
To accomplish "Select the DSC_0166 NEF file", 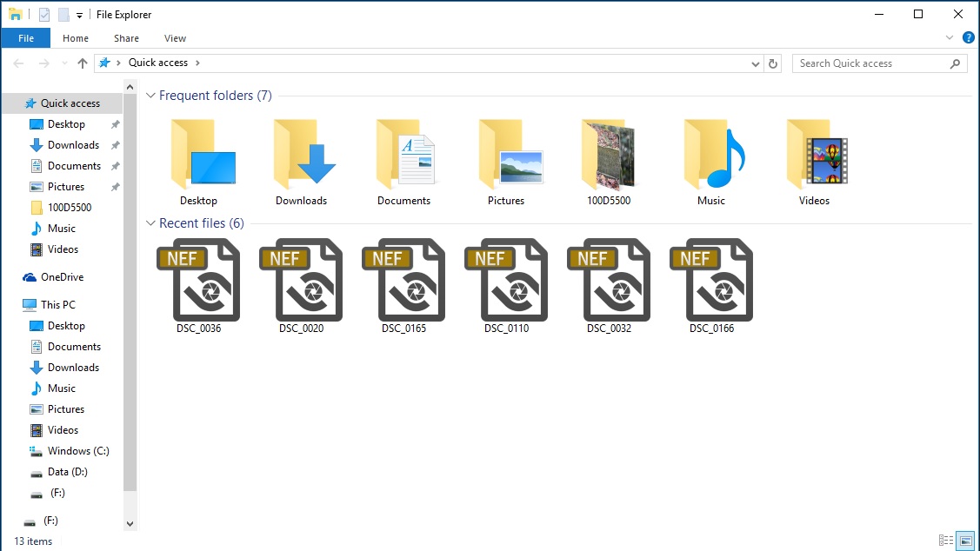I will [711, 286].
